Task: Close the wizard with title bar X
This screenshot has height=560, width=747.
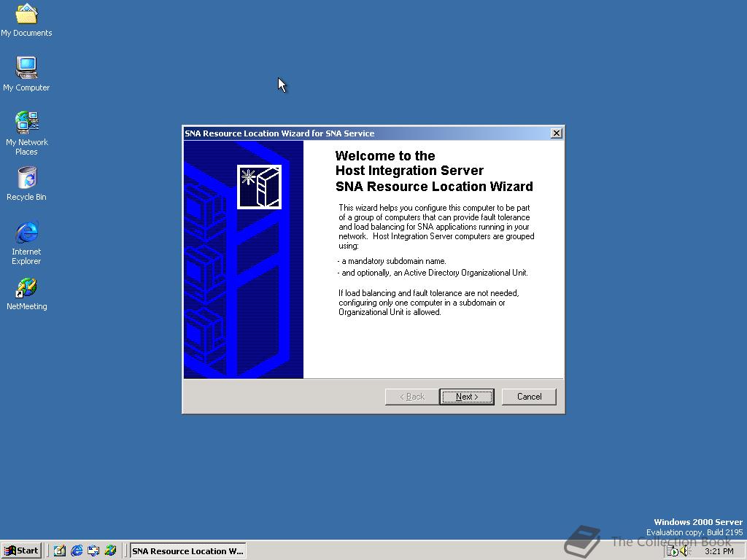Action: coord(556,133)
